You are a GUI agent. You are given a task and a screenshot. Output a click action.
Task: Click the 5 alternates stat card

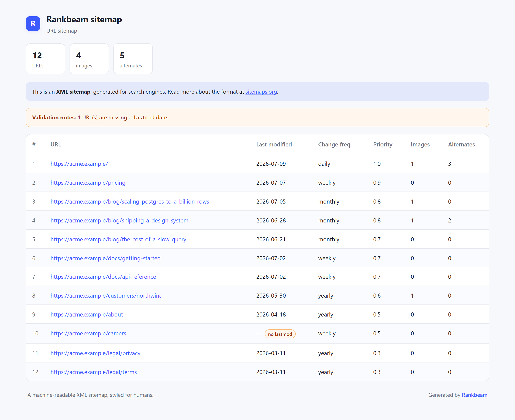click(133, 59)
